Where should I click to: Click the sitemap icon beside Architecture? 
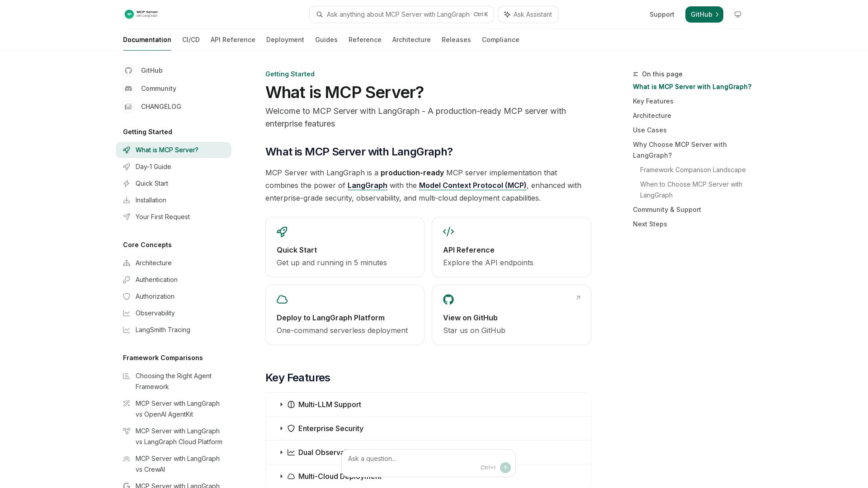[x=127, y=263]
